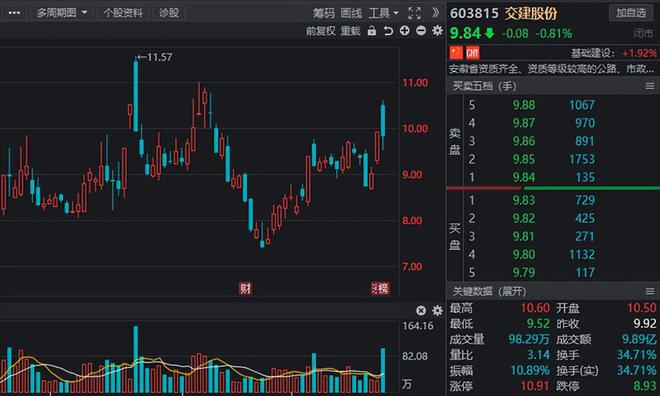Open company description text starting 安徽省资质齐全
Viewport: 660px width, 396px height.
pyautogui.click(x=552, y=69)
